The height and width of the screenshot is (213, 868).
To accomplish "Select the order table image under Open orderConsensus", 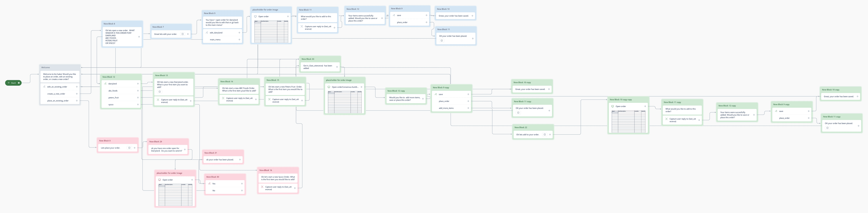I will pos(345,102).
